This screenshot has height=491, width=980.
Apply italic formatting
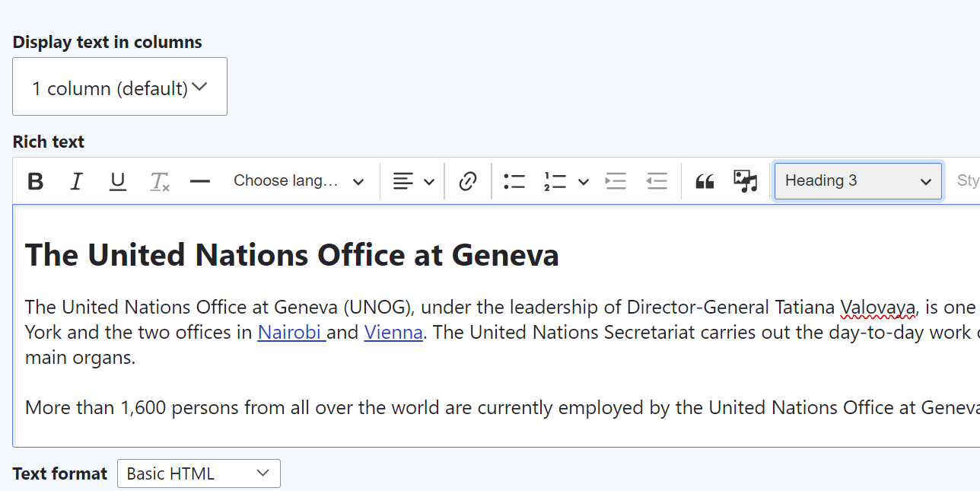coord(76,180)
